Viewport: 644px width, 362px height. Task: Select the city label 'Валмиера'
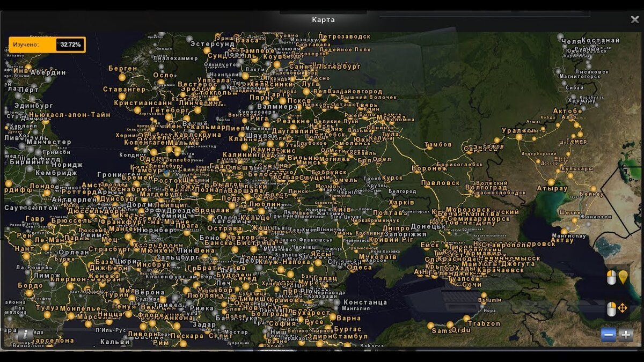tap(277, 107)
